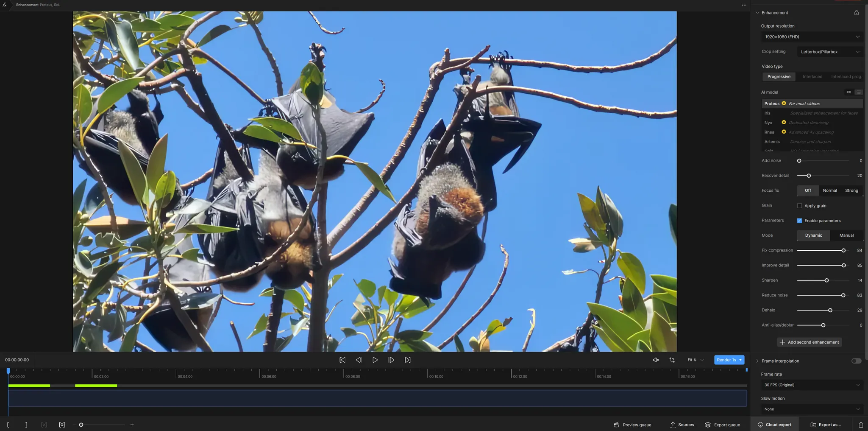The image size is (868, 431).
Task: Select the Artemis AI model
Action: pos(812,142)
